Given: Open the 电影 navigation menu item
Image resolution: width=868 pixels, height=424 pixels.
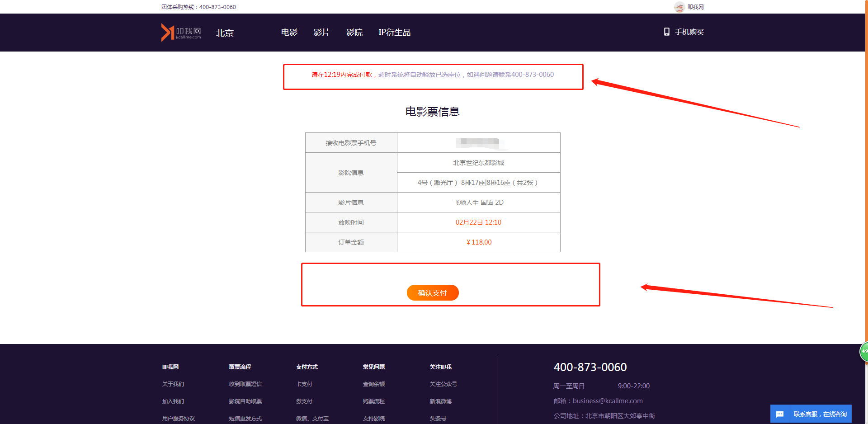Looking at the screenshot, I should (x=289, y=33).
